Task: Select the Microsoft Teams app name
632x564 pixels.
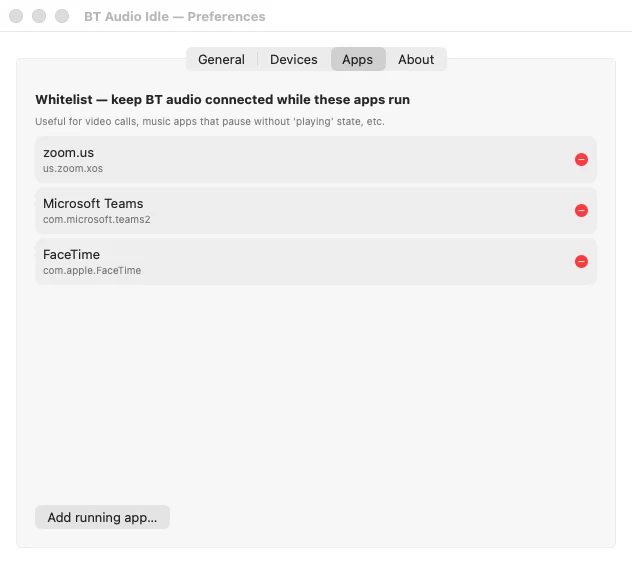Action: [x=93, y=204]
